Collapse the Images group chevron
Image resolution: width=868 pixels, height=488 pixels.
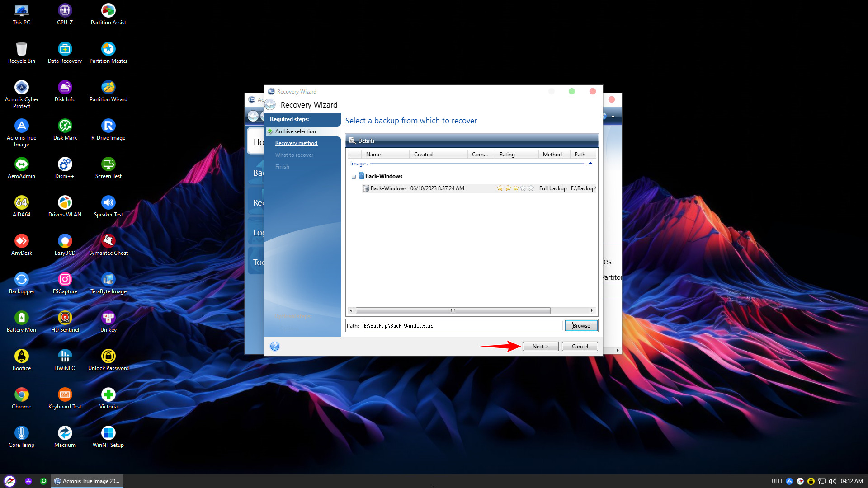click(x=590, y=164)
